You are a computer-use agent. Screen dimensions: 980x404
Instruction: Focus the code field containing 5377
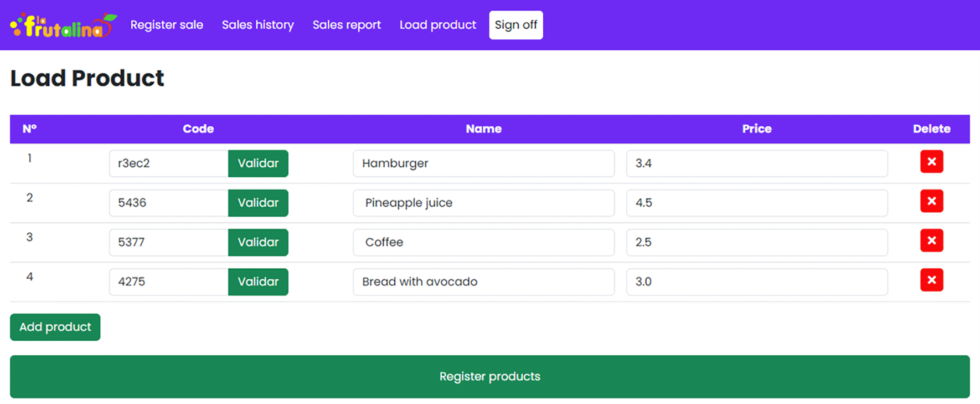tap(168, 242)
